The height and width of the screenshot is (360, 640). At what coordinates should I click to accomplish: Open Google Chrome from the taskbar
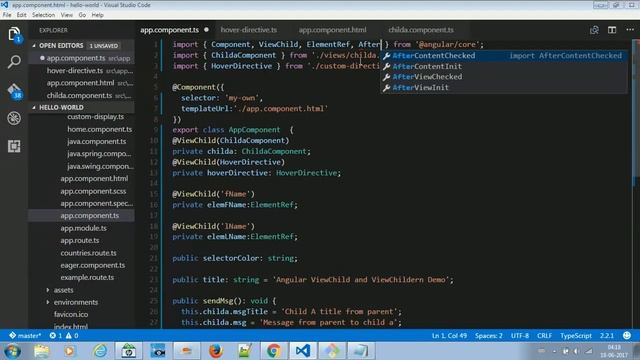coord(273,351)
